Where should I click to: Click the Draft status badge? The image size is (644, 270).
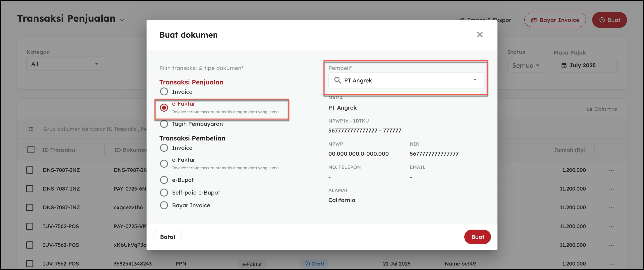(x=314, y=264)
